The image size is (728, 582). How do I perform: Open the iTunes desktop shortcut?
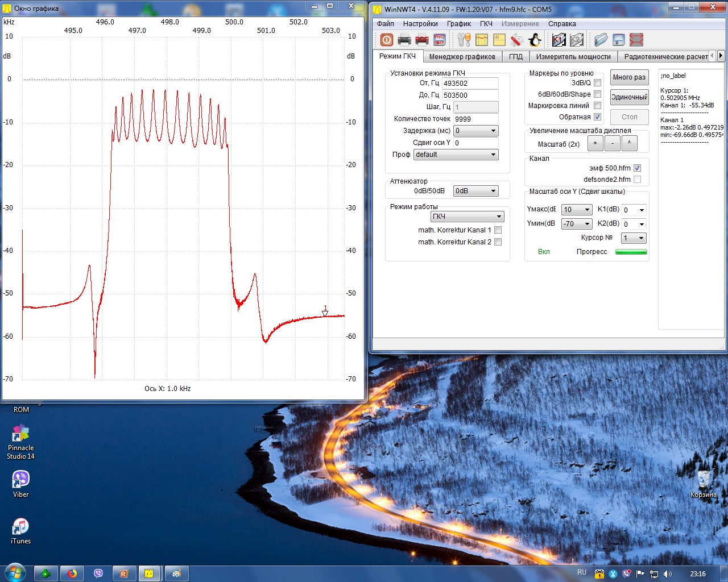[x=20, y=531]
